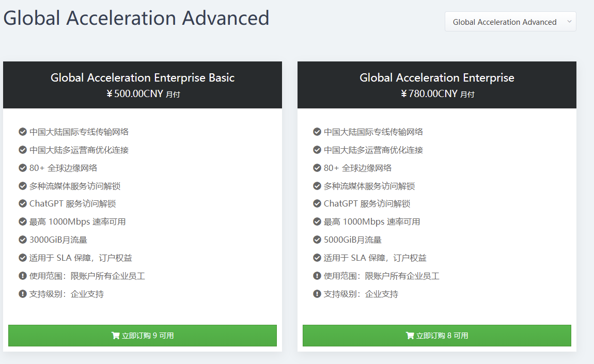594x364 pixels.
Task: Click the ¥780.00CNY monthly price
Action: [x=437, y=93]
